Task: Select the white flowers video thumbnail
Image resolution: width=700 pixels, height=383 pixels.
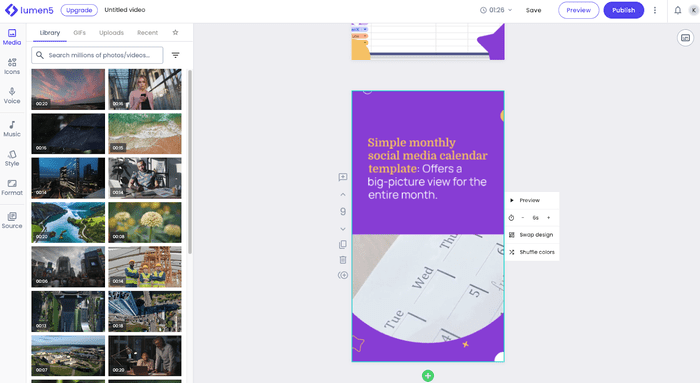Action: (145, 222)
